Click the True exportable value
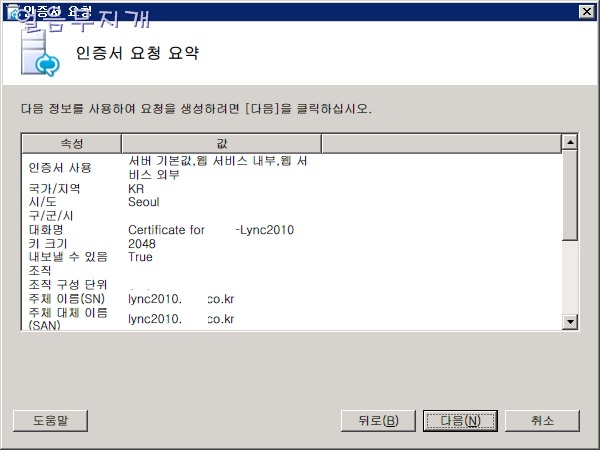 coord(140,257)
